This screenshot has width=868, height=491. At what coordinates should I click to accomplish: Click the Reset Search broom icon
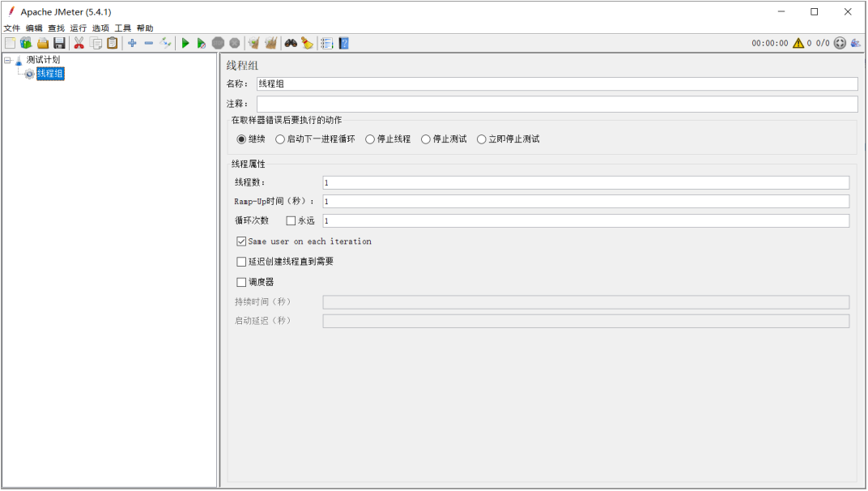tap(307, 43)
